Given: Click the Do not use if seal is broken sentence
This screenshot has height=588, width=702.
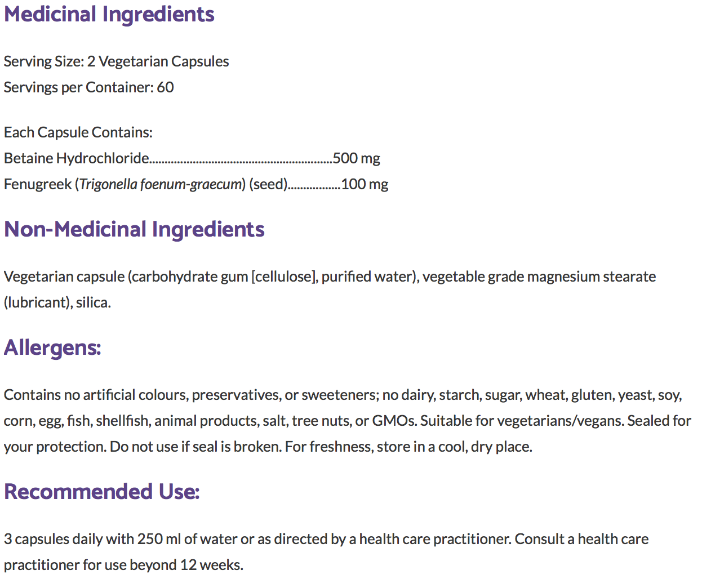Looking at the screenshot, I should tap(196, 447).
